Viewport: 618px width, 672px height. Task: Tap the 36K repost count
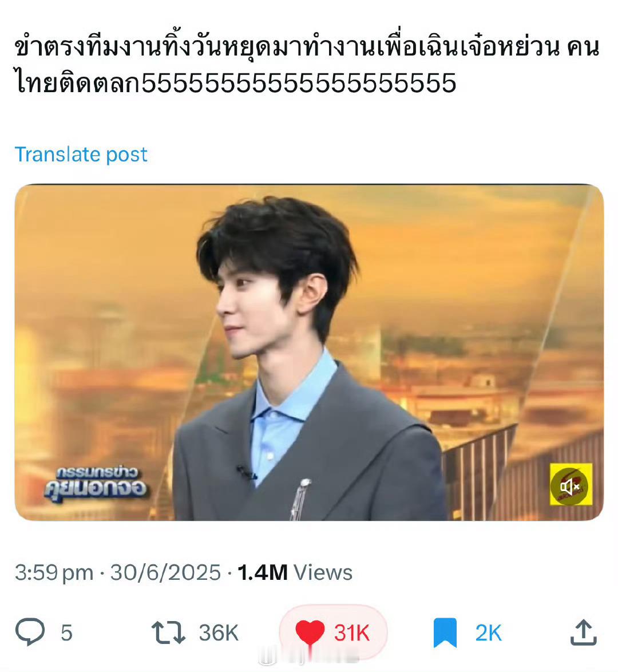[x=218, y=633]
